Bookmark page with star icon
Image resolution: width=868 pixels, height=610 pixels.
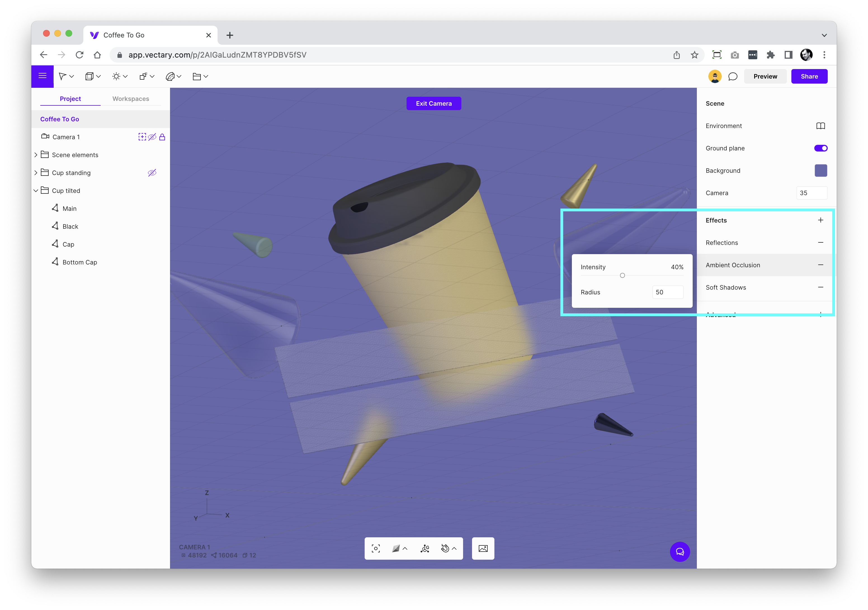click(694, 55)
